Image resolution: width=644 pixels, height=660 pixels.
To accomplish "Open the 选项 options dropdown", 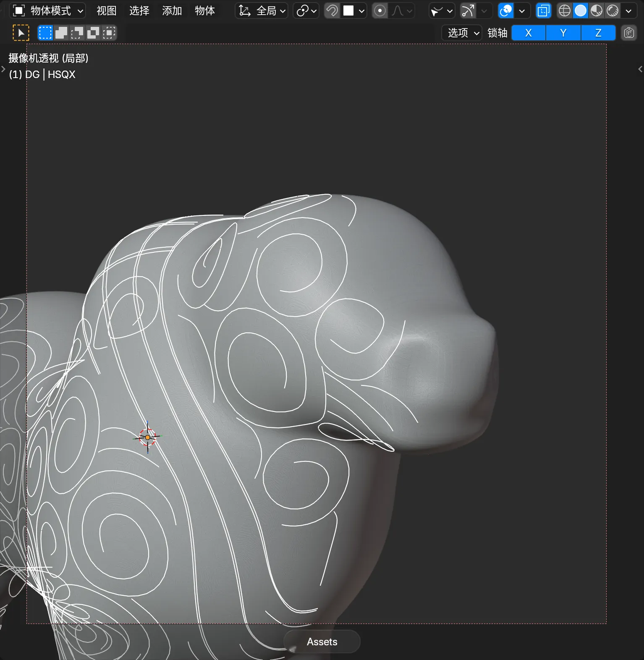I will point(462,33).
